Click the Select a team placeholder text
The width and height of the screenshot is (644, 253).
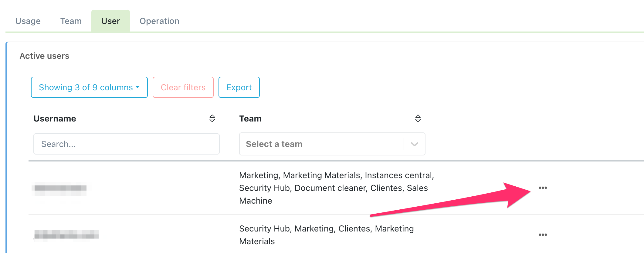[x=274, y=144]
